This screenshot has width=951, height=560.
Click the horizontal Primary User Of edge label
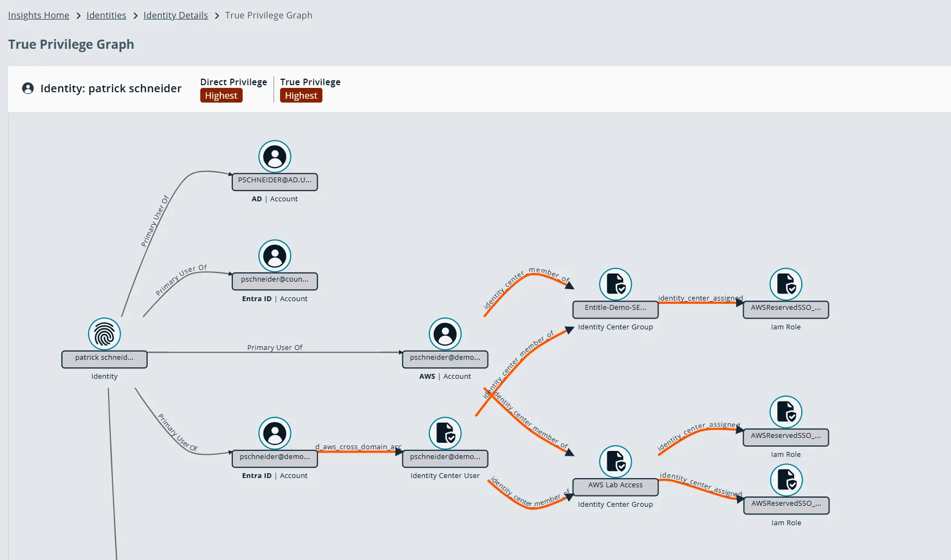click(x=275, y=347)
